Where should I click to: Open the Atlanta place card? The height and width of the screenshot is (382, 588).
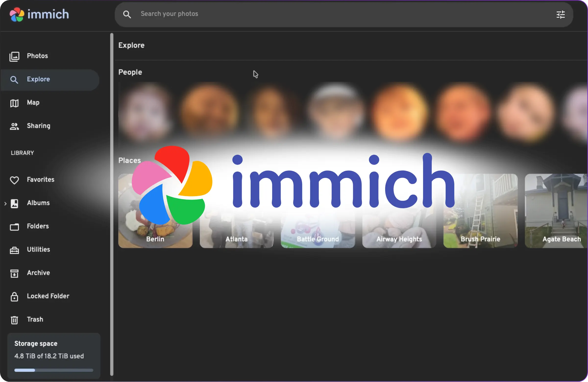tap(237, 211)
